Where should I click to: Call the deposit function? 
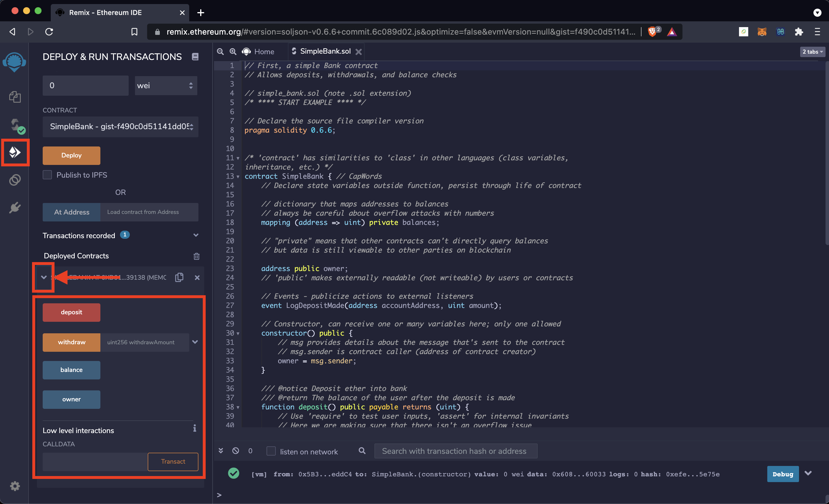[x=71, y=312]
